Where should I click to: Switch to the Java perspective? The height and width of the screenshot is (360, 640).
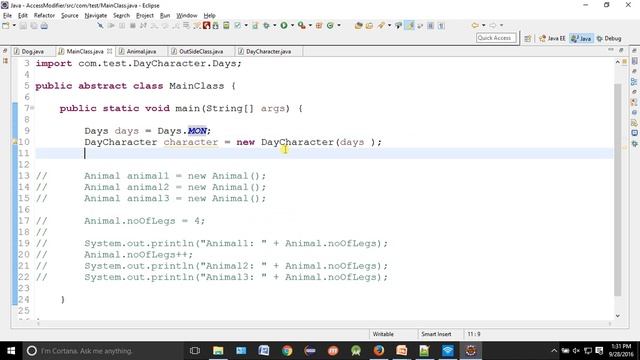pyautogui.click(x=582, y=38)
